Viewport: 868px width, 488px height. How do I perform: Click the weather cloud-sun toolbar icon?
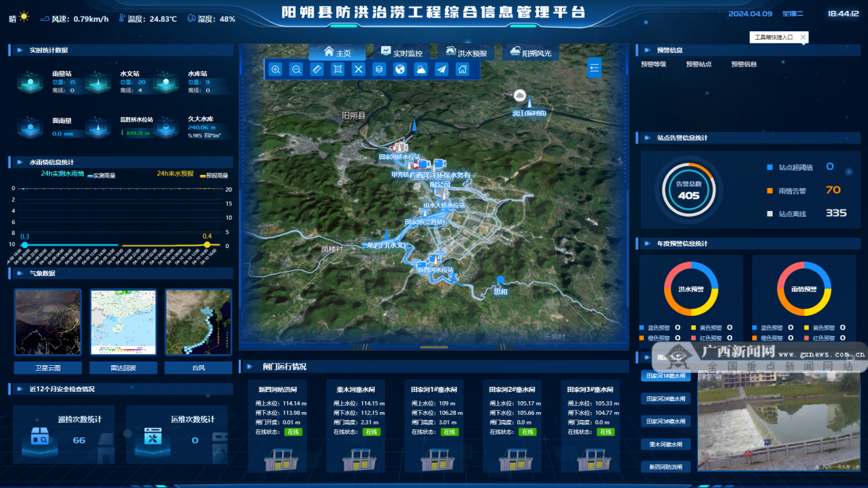[420, 69]
